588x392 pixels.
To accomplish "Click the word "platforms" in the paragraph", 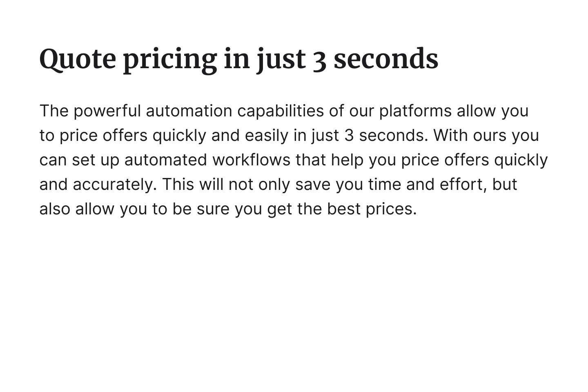I will pos(415,111).
